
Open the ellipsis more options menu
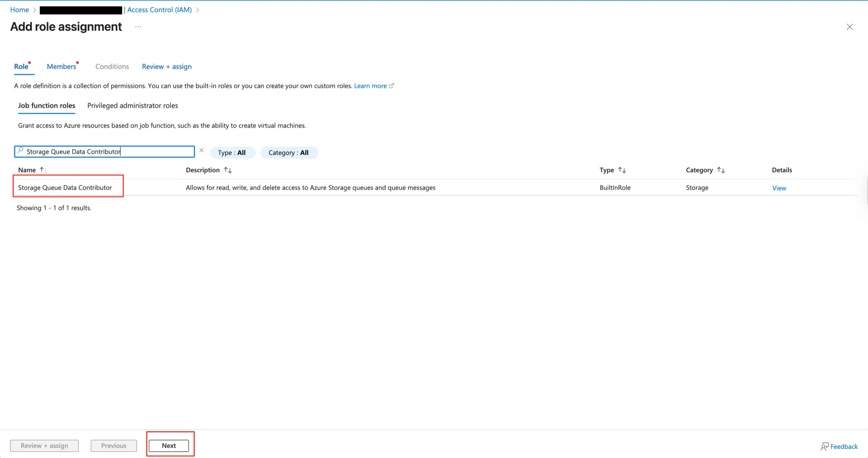point(138,27)
